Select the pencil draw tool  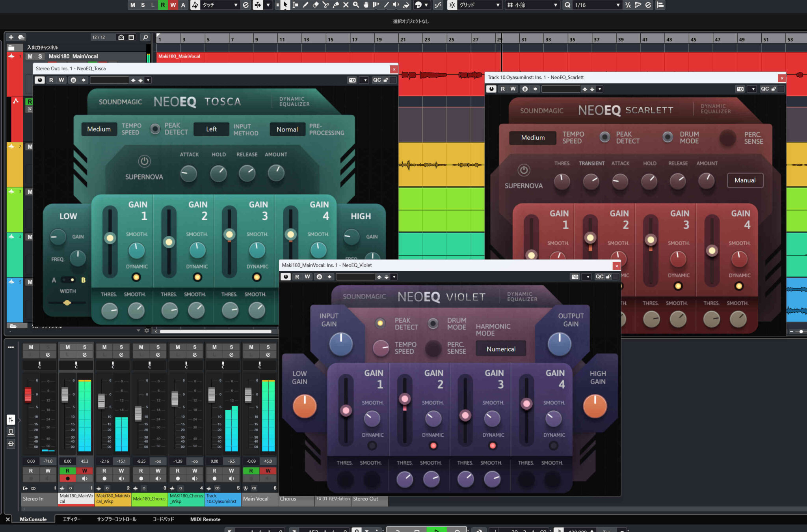[305, 5]
